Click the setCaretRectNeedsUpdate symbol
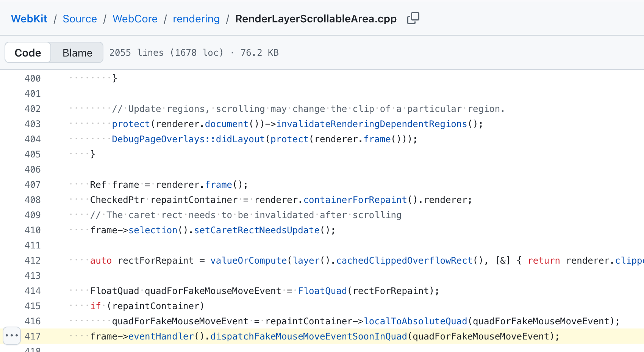 point(257,230)
